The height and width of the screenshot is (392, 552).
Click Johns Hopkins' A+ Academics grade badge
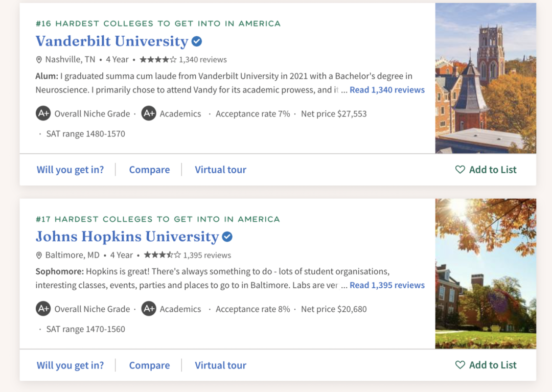click(x=149, y=309)
